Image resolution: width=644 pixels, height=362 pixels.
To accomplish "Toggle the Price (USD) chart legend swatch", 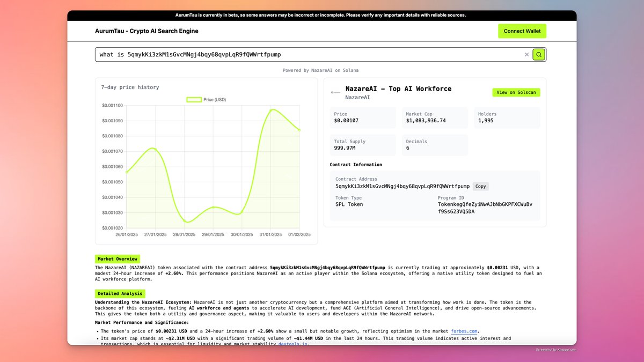I will (194, 99).
